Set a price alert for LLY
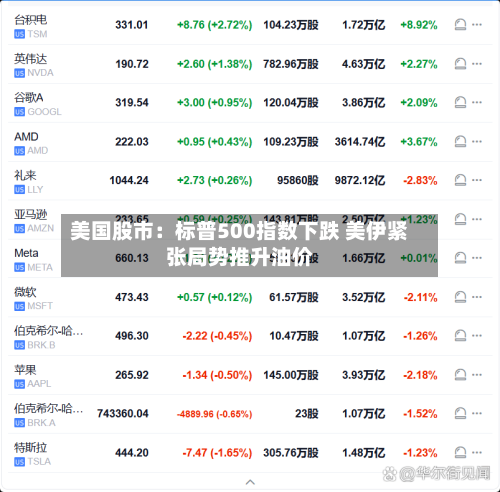Image resolution: width=500 pixels, height=492 pixels. click(x=460, y=180)
